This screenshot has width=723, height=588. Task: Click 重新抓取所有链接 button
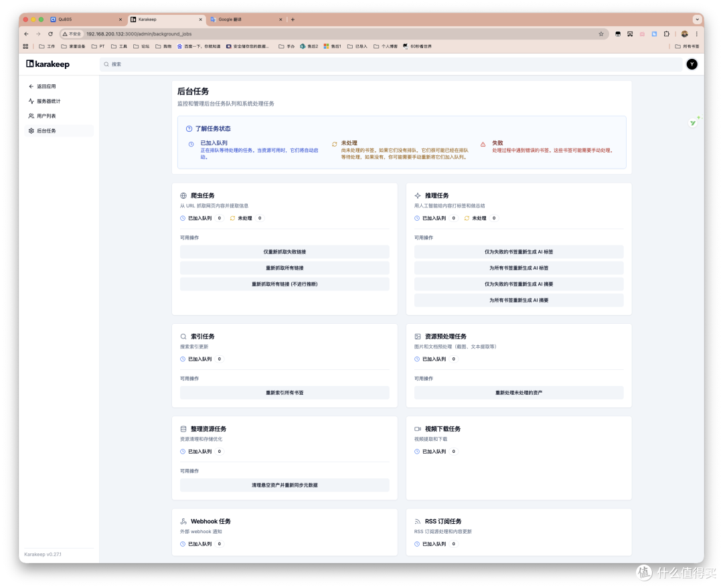pyautogui.click(x=285, y=268)
